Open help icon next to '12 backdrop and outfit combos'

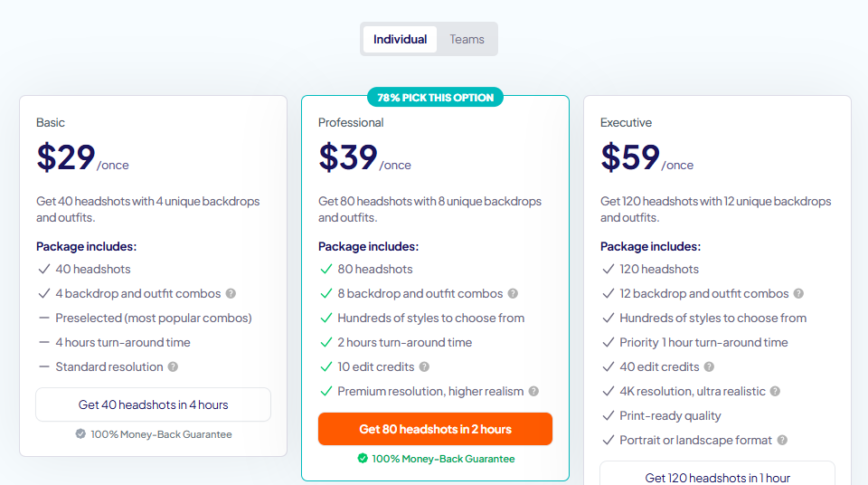(x=798, y=293)
